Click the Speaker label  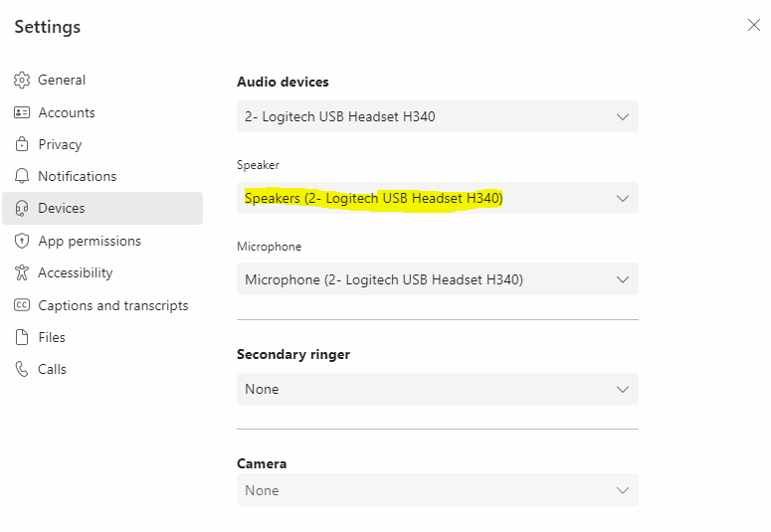(258, 165)
